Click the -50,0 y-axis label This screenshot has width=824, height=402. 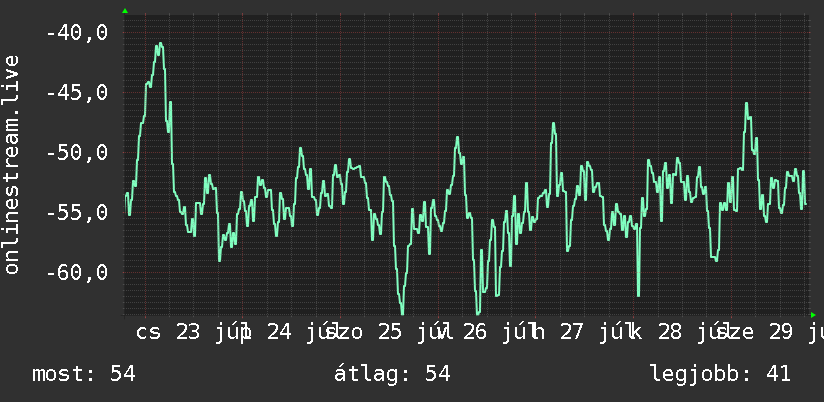pos(77,153)
